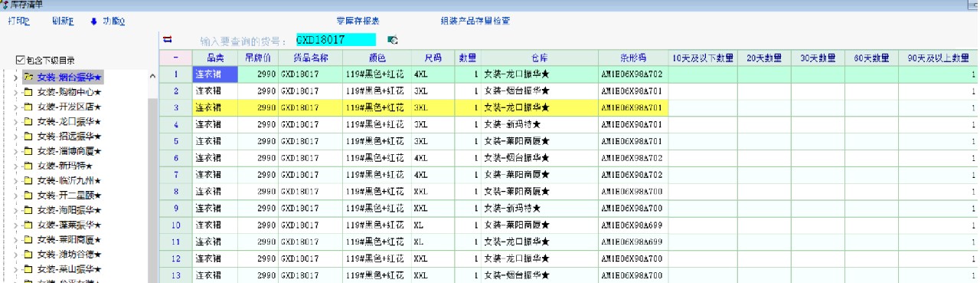Viewport: 980px width, 283px height.
Task: Click the 连衣裙 cell in row 1
Action: [x=215, y=74]
